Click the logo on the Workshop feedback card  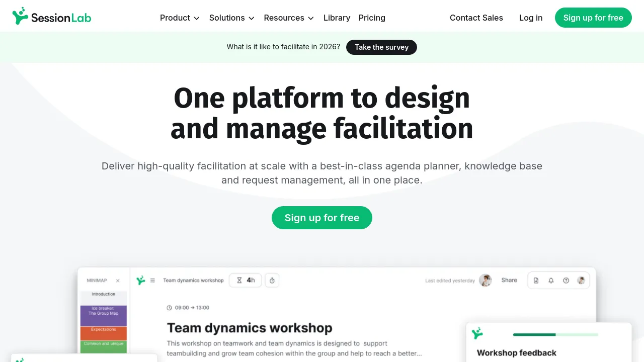pos(477,333)
